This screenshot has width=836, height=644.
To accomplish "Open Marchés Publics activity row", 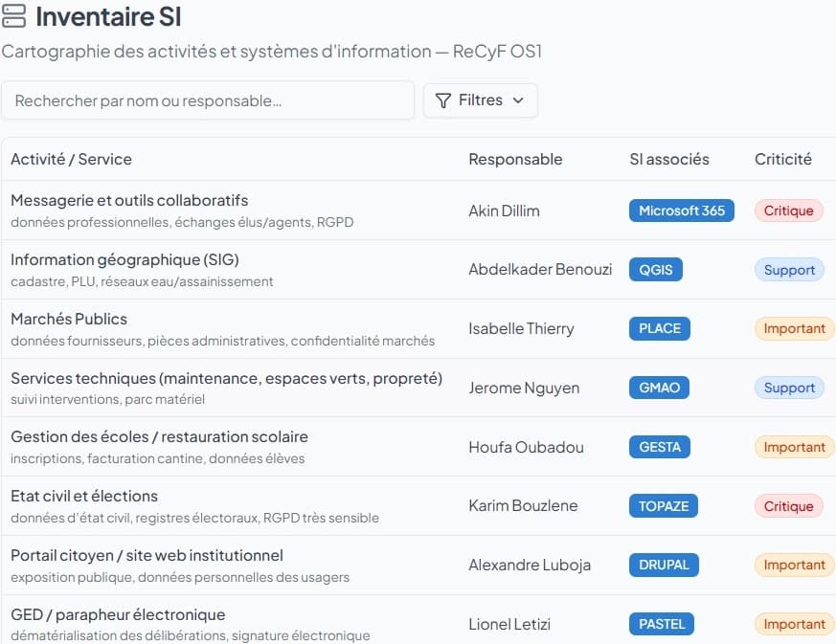I will click(69, 319).
